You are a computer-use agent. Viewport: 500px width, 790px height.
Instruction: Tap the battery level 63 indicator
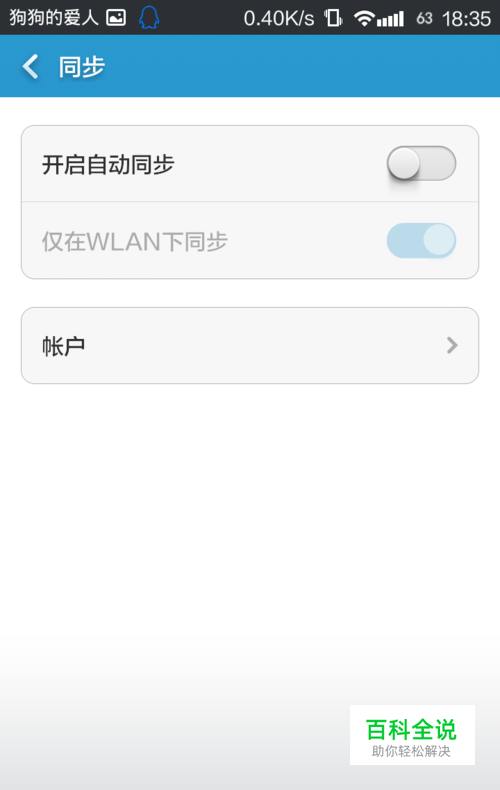[x=424, y=19]
